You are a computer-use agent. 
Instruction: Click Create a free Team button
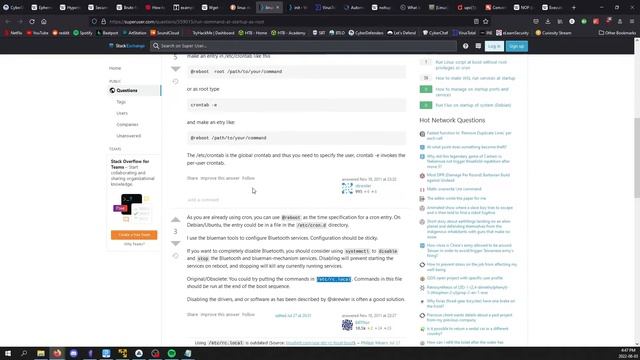[x=134, y=235]
